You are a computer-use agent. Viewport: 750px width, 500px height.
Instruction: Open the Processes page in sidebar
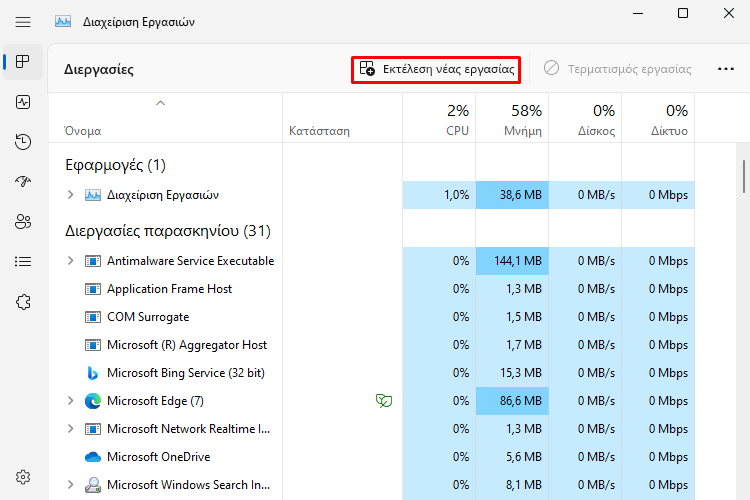point(23,62)
